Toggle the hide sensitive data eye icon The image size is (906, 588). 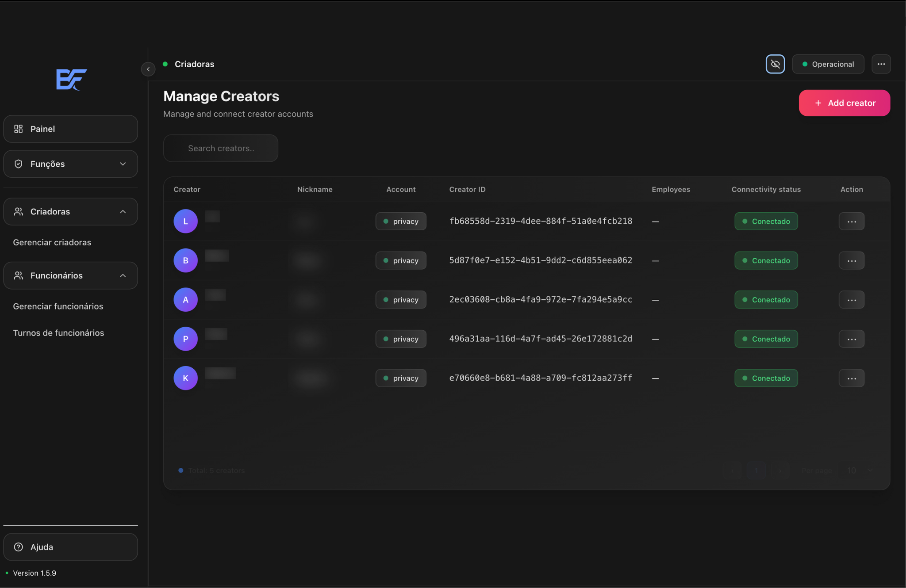click(x=775, y=64)
